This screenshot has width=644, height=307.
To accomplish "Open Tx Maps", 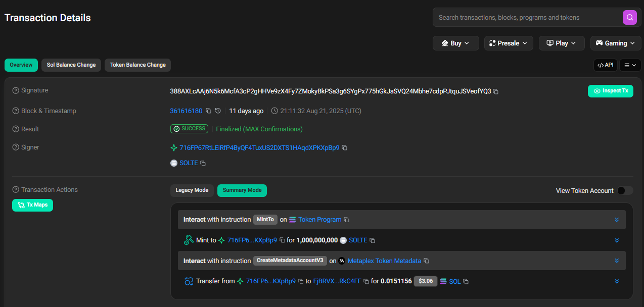I will [x=32, y=205].
